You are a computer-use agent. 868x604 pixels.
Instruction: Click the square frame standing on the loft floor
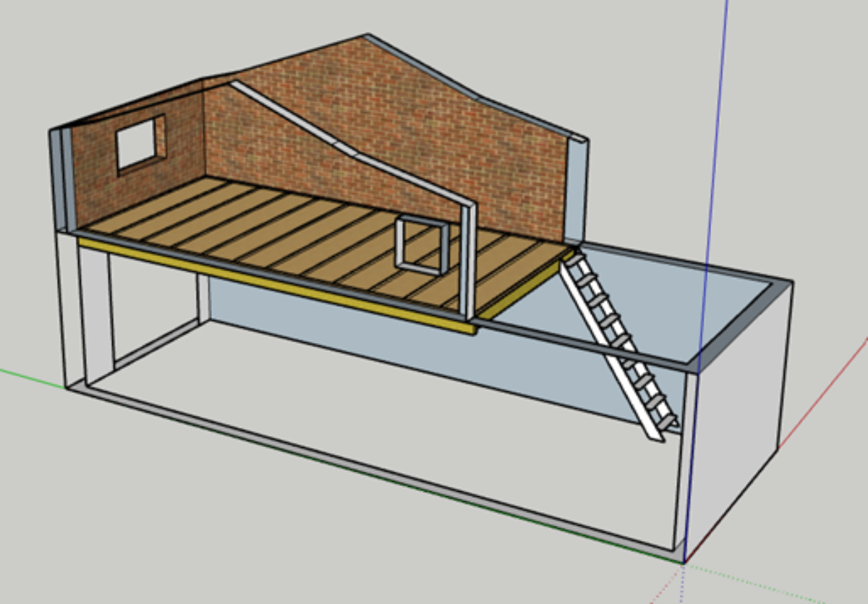[x=422, y=245]
